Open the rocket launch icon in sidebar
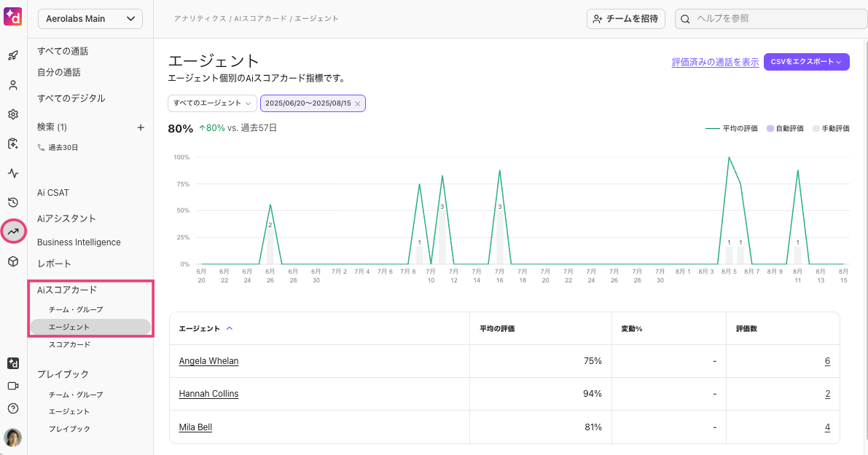The height and width of the screenshot is (455, 868). point(13,55)
